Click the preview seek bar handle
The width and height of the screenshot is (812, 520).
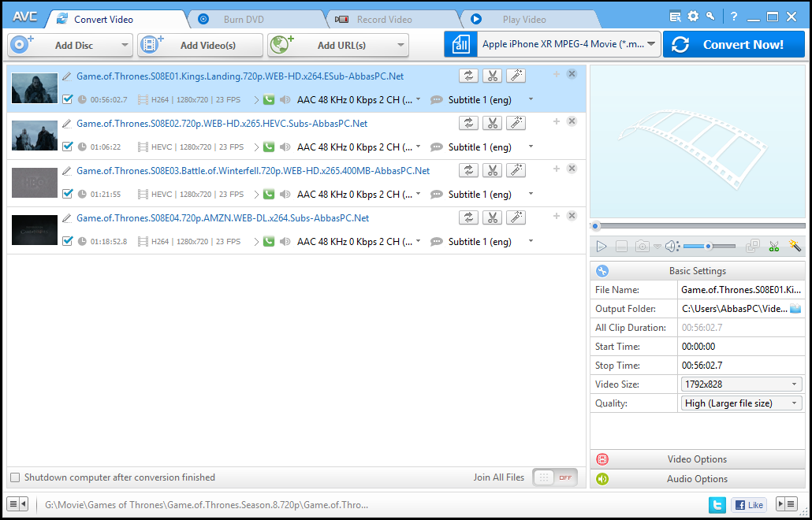[x=595, y=226]
